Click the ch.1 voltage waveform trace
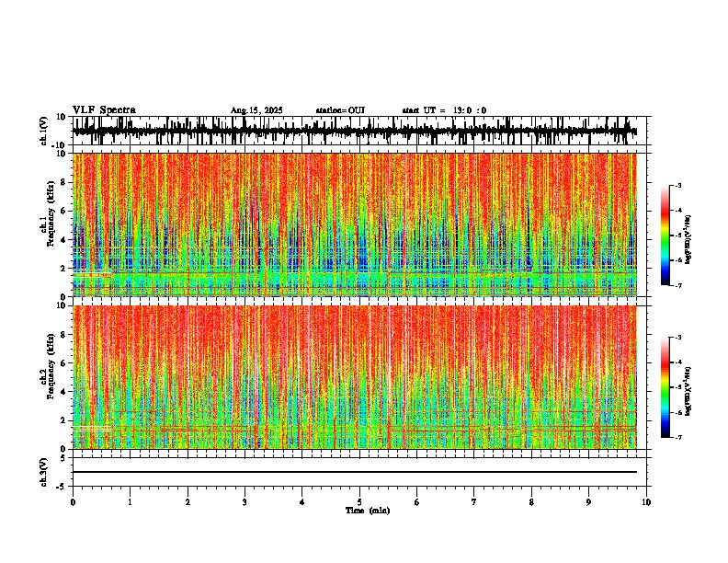 click(354, 131)
